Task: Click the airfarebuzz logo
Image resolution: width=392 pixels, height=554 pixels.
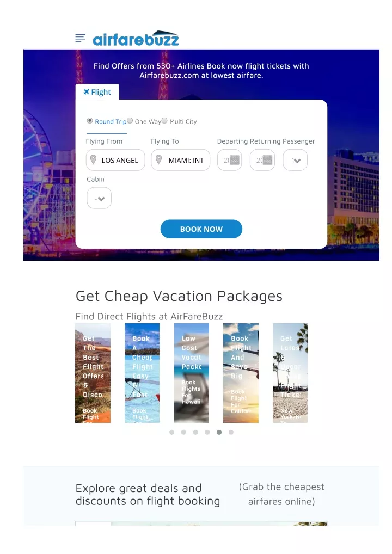Action: click(x=136, y=39)
